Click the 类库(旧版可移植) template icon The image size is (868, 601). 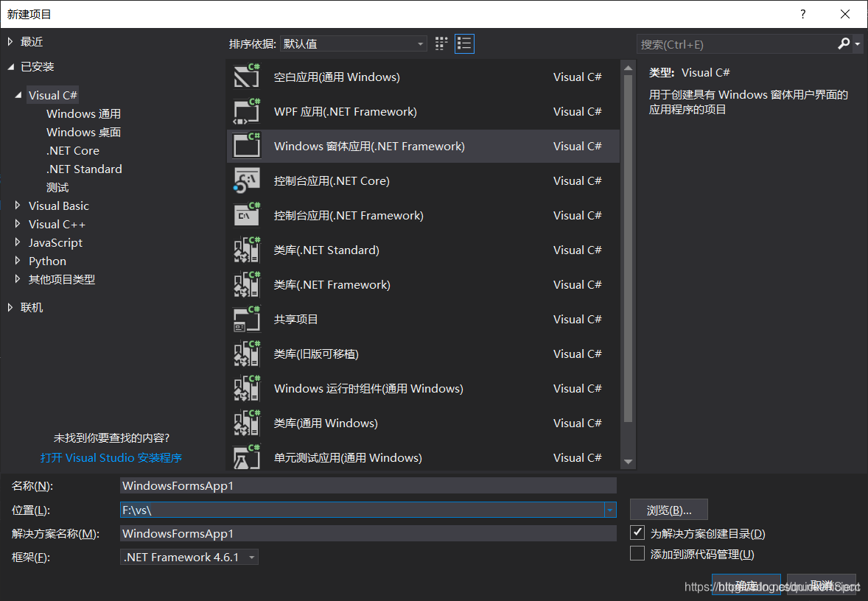coord(247,354)
